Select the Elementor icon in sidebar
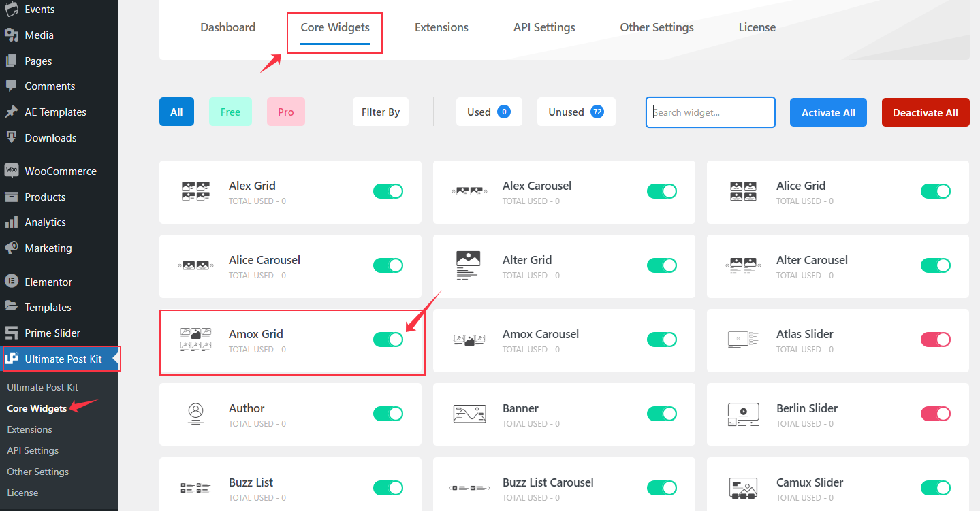 click(14, 281)
